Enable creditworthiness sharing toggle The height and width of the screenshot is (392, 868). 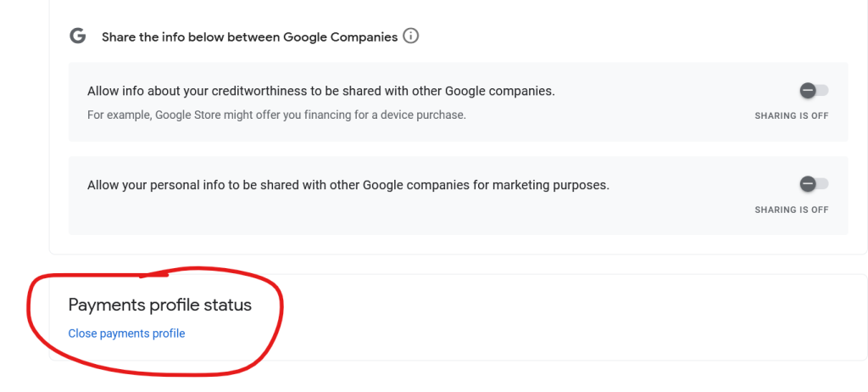[813, 91]
